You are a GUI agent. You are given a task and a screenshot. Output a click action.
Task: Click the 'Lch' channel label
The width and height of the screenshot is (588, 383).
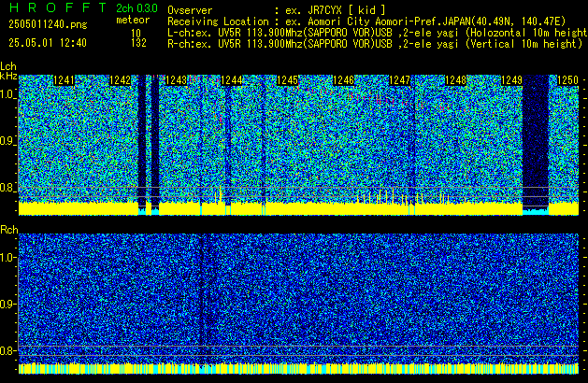8,66
